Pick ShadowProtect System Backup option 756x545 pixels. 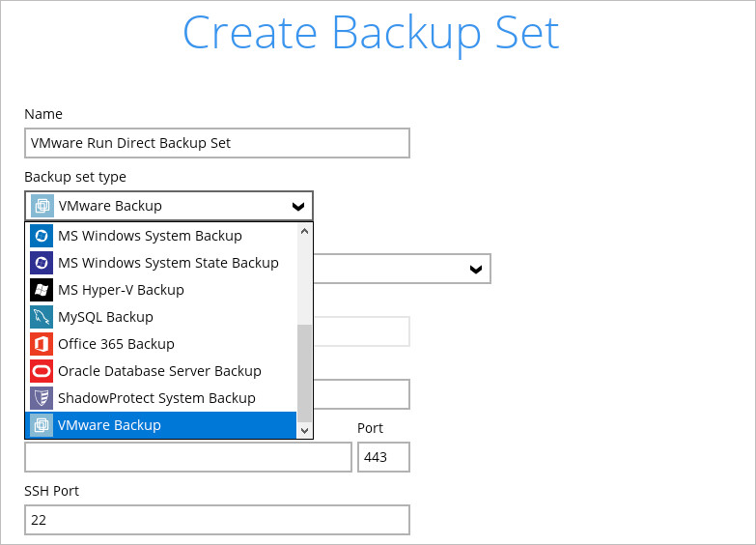click(161, 398)
